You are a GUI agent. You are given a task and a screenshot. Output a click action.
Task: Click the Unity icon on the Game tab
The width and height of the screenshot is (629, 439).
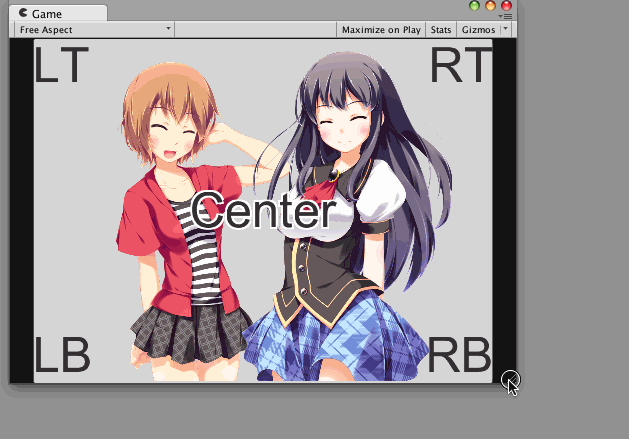(x=23, y=13)
